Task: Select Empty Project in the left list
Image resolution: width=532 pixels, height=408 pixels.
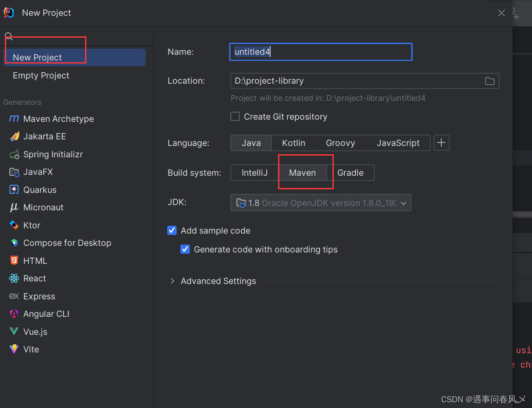Action: [75, 75]
